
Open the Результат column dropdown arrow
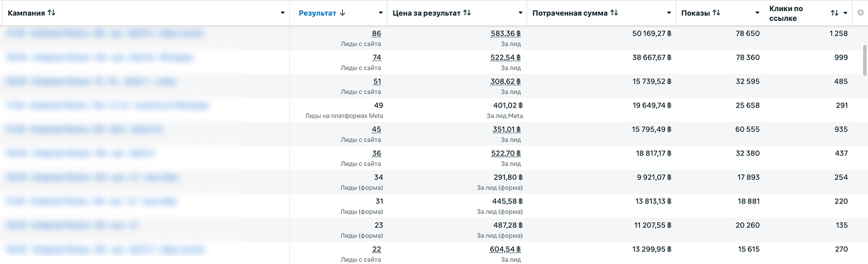tap(380, 13)
